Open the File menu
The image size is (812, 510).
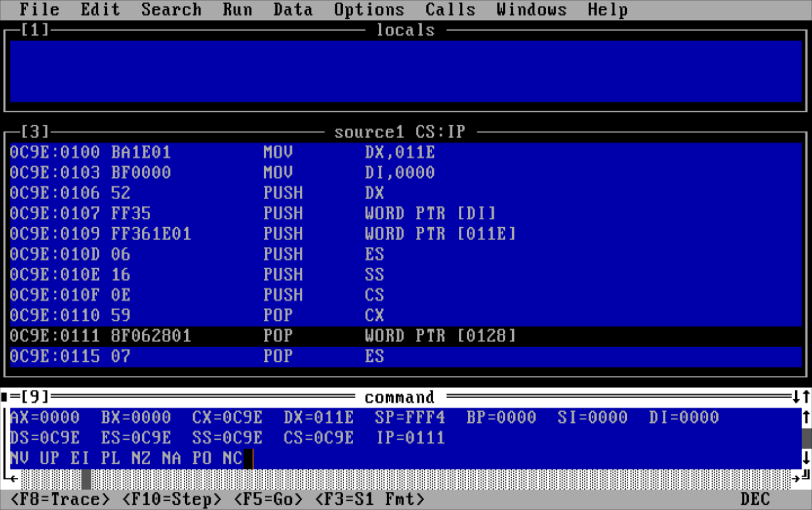(39, 9)
